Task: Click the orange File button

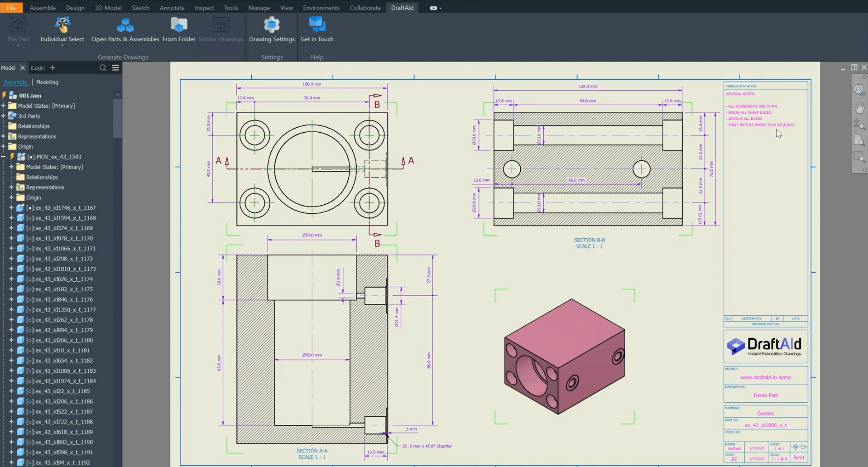Action: pos(11,8)
